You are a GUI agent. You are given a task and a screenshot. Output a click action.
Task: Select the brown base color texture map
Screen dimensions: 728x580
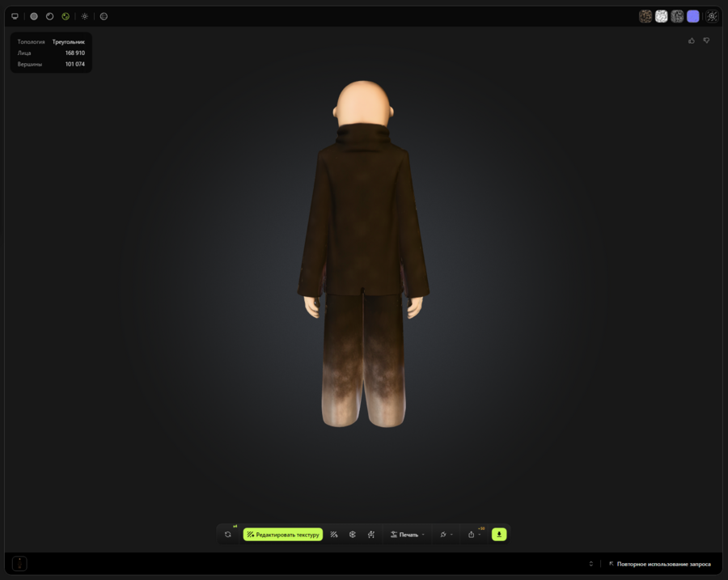645,16
